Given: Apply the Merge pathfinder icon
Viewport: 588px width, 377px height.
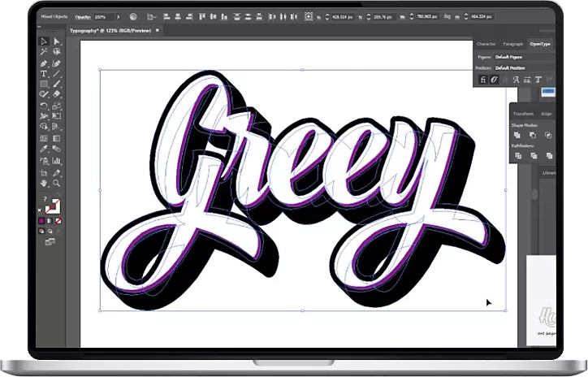Looking at the screenshot, I should point(550,156).
